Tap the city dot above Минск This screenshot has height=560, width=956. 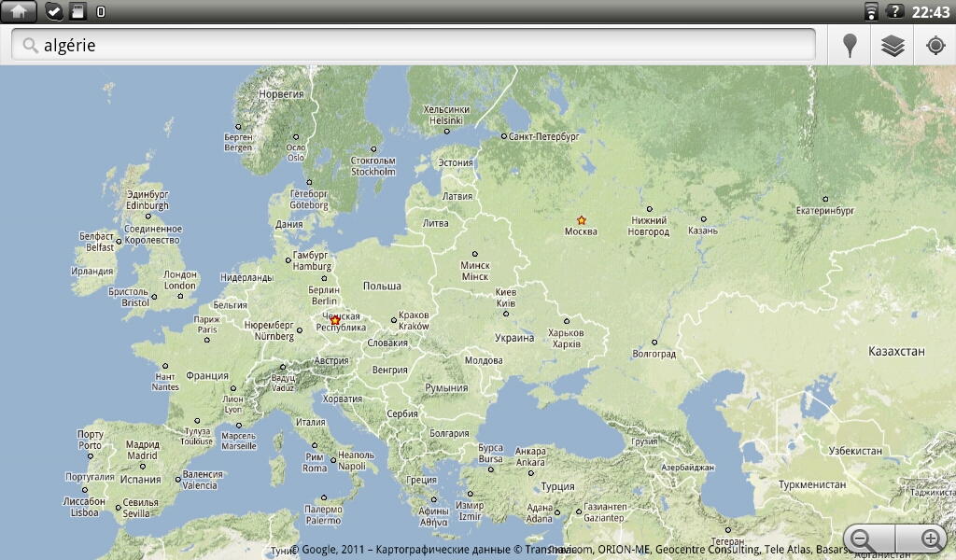point(475,254)
